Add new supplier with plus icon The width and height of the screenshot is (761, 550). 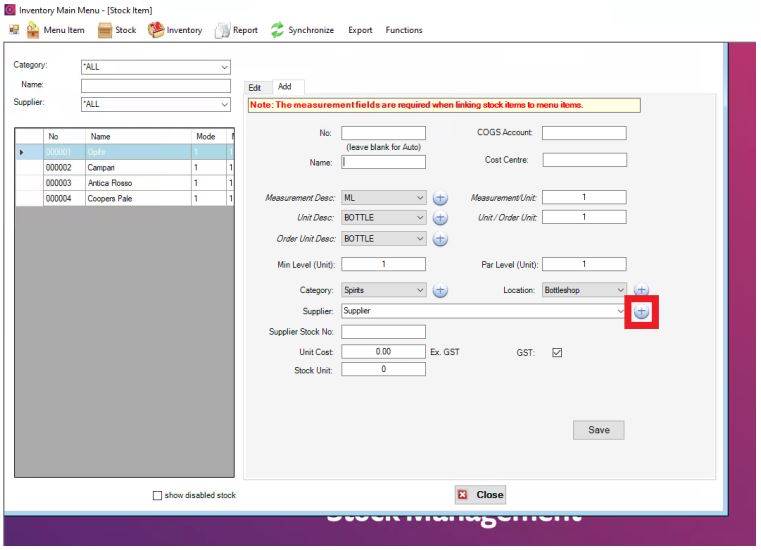(641, 312)
